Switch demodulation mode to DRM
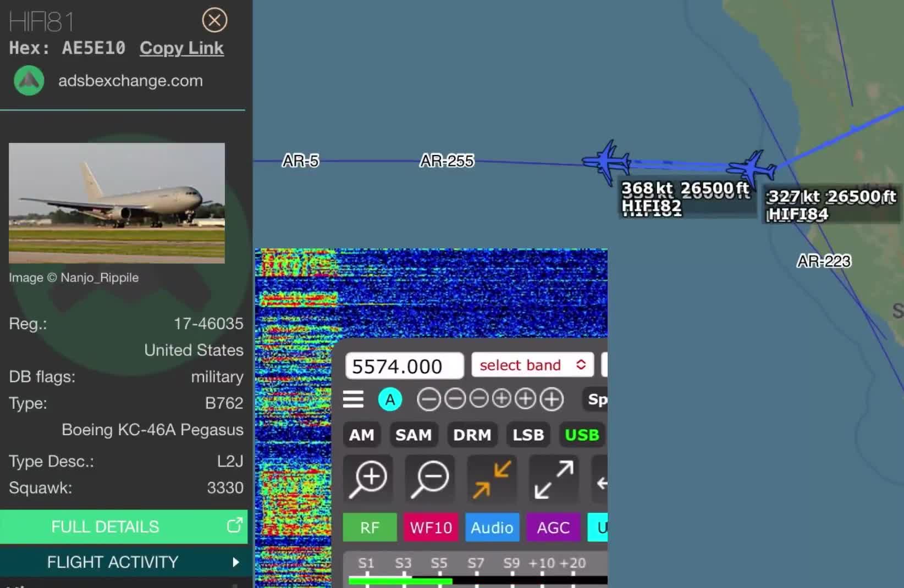 point(472,435)
